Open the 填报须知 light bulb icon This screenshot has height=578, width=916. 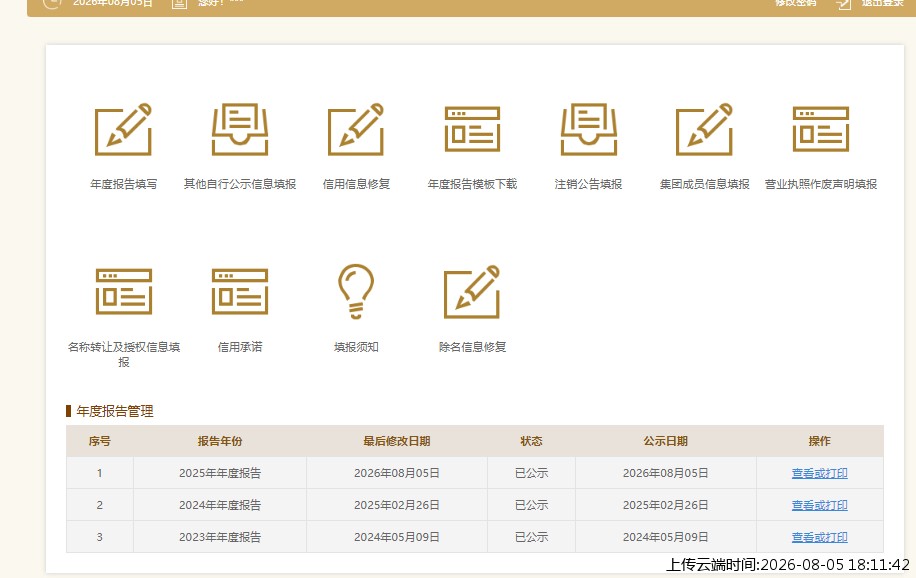pos(356,292)
